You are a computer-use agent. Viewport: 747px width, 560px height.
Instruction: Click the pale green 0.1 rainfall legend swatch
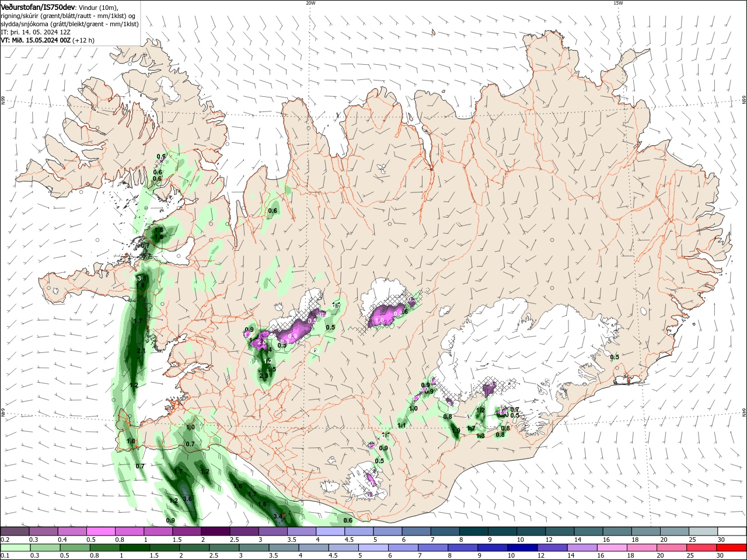pos(15,548)
